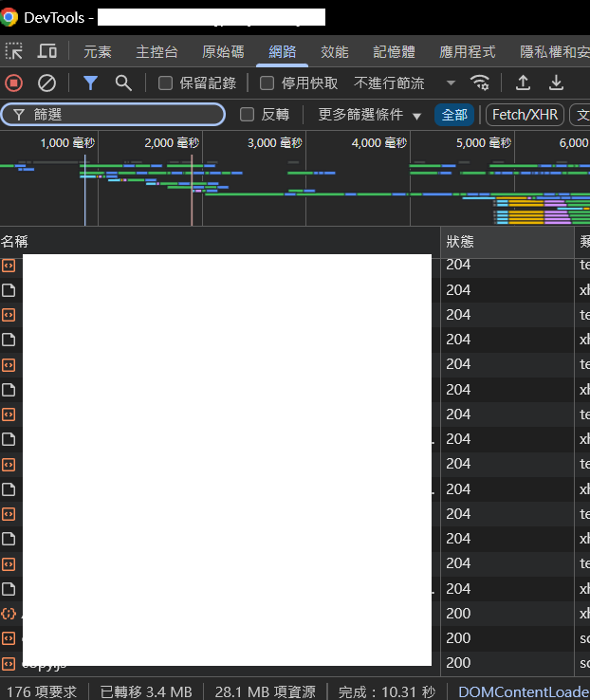The width and height of the screenshot is (590, 700).
Task: Switch to the 主控台 tab
Action: click(157, 52)
